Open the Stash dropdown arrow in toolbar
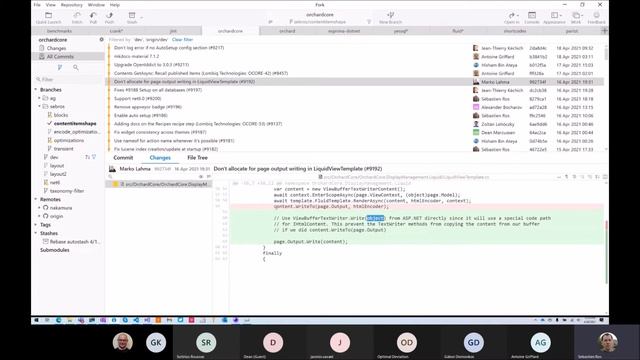This screenshot has height=360, width=640. click(142, 17)
